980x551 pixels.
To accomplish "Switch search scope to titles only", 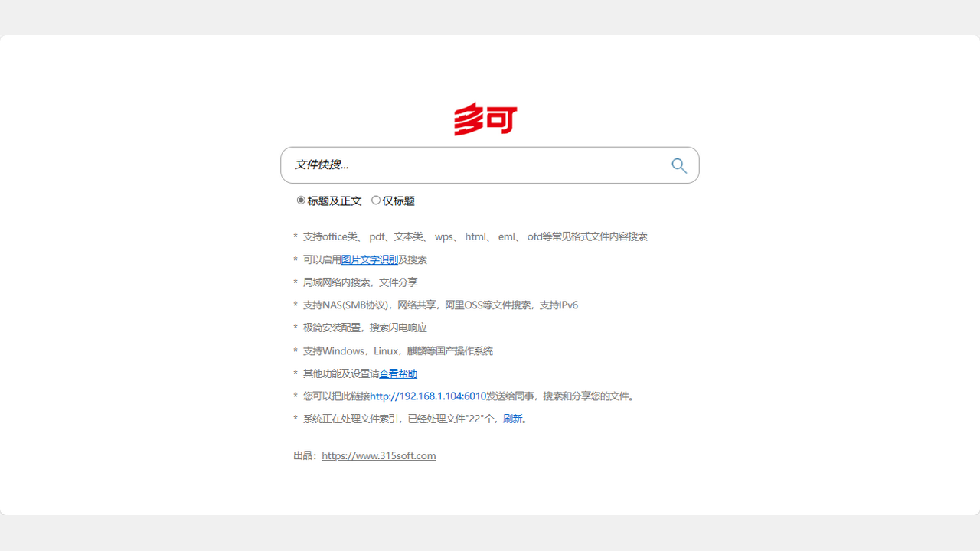I will click(376, 200).
